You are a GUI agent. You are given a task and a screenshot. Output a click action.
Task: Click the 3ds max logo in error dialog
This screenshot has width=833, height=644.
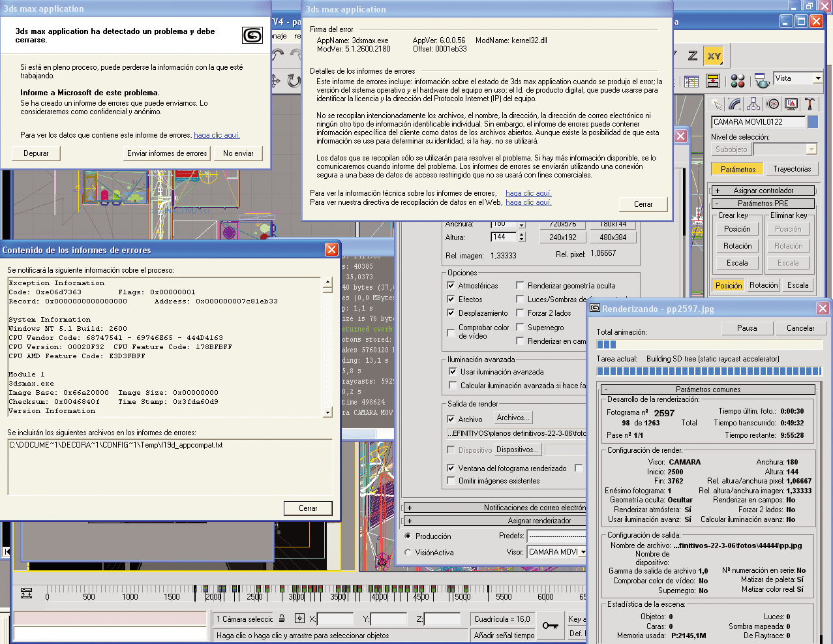(x=252, y=35)
